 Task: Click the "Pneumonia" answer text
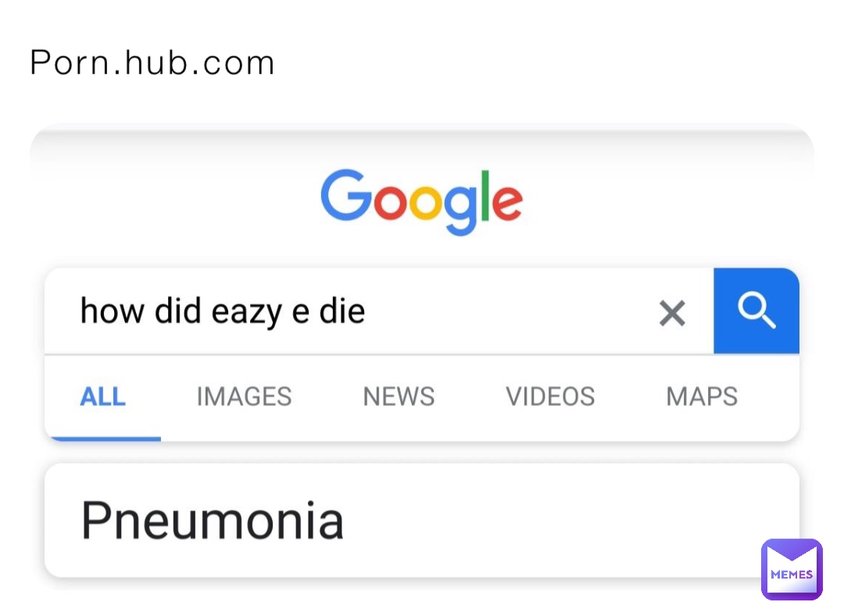click(212, 521)
